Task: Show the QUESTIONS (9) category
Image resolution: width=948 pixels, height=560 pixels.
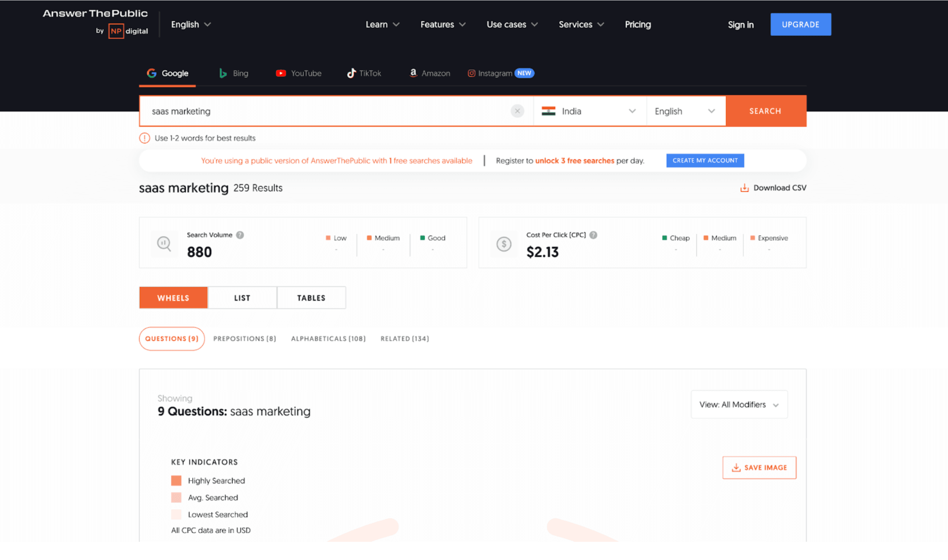Action: [x=172, y=338]
